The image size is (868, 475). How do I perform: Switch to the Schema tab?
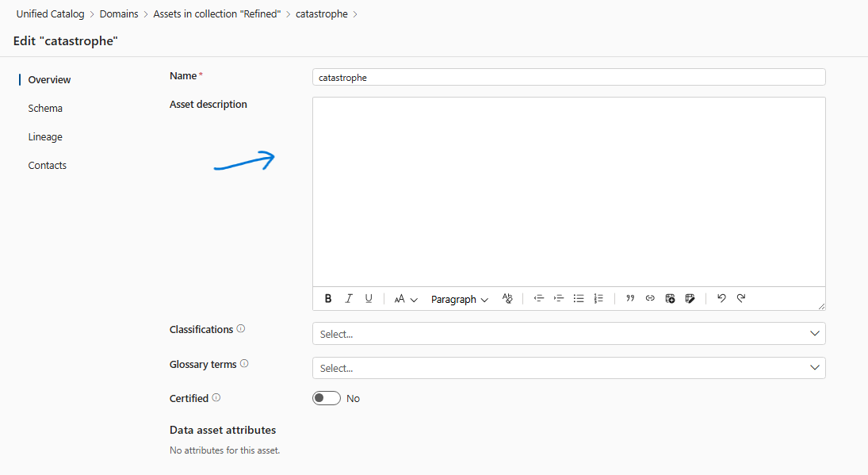pos(45,109)
